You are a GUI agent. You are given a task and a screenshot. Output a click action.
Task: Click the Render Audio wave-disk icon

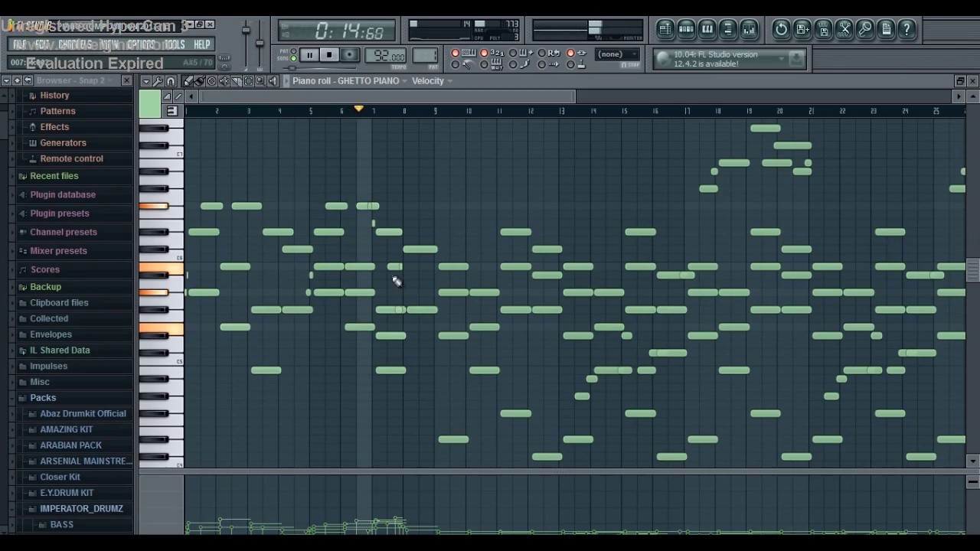(823, 30)
